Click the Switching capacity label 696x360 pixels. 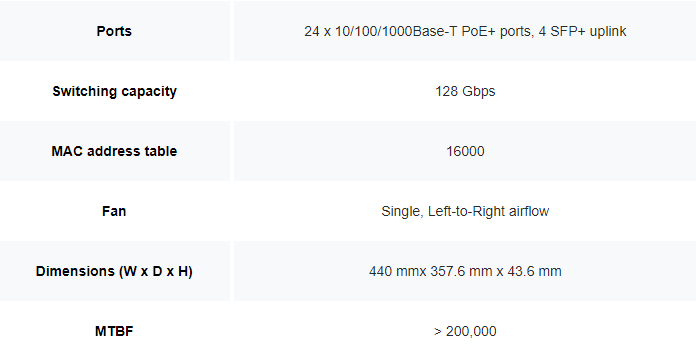coord(115,91)
